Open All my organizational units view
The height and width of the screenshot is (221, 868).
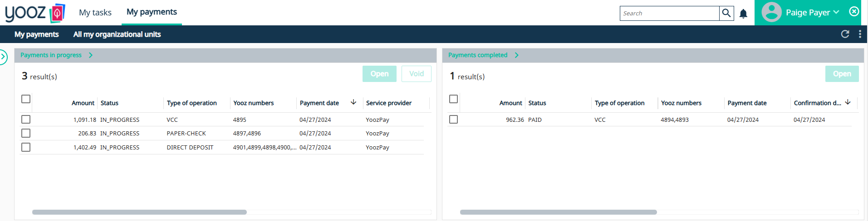(117, 34)
